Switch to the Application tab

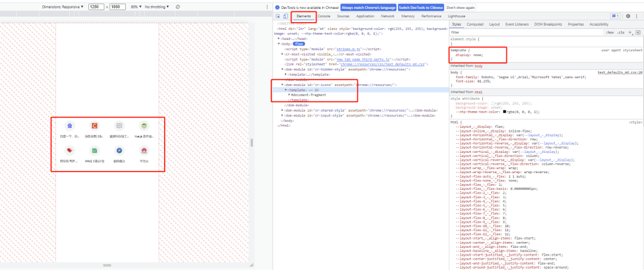(x=365, y=16)
